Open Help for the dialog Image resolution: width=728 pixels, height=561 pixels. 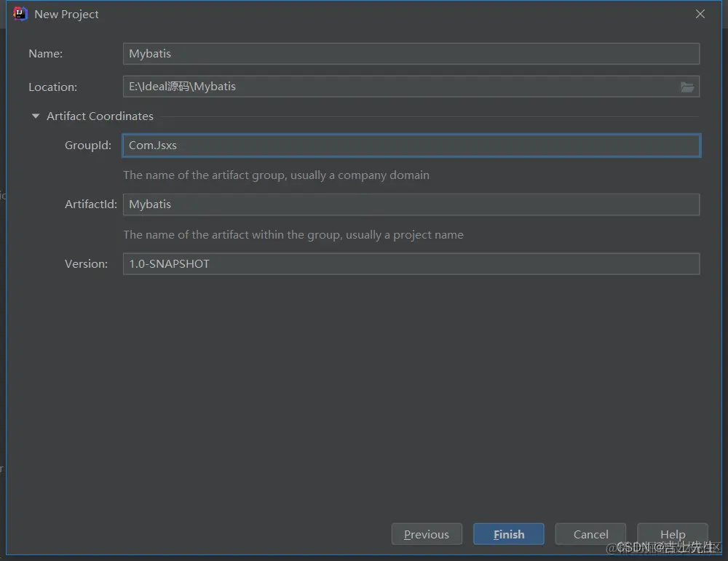pyautogui.click(x=672, y=534)
